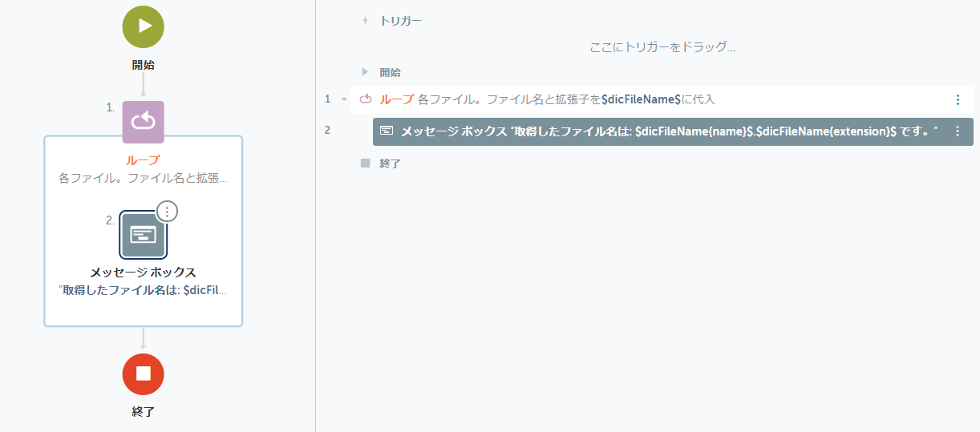This screenshot has width=980, height=432.
Task: Select the purple Loop node icon in flow
Action: click(143, 122)
